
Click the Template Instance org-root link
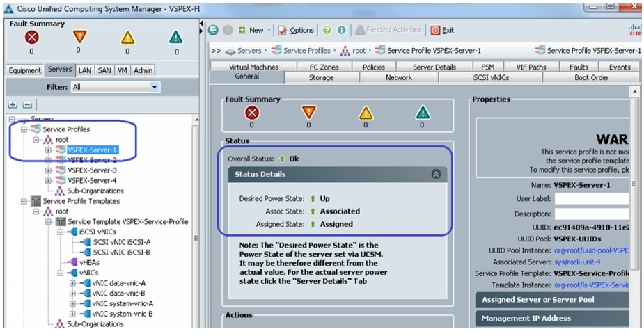591,285
